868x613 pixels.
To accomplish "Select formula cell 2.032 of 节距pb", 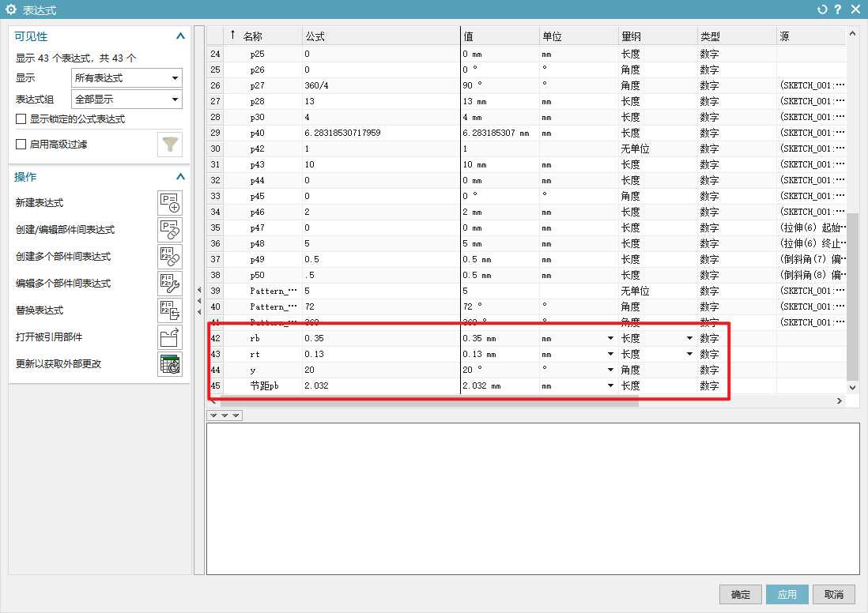I will pyautogui.click(x=381, y=385).
